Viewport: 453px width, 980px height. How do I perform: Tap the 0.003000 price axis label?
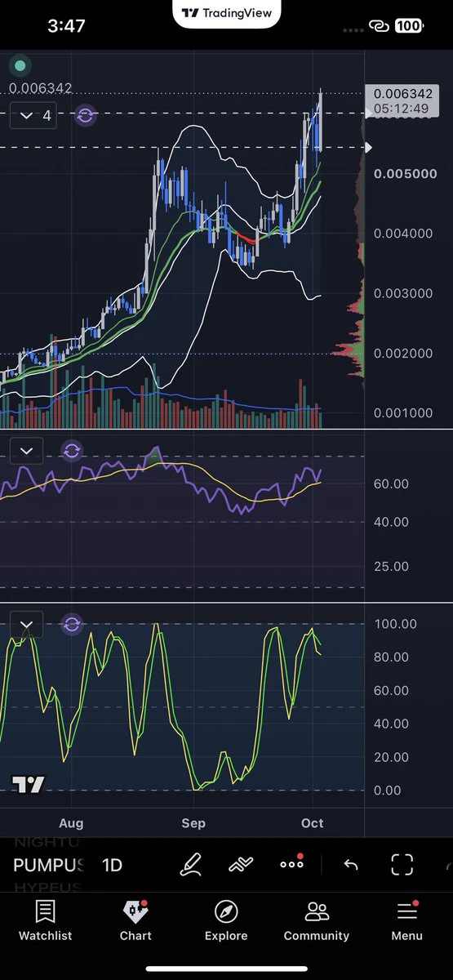[x=405, y=293]
